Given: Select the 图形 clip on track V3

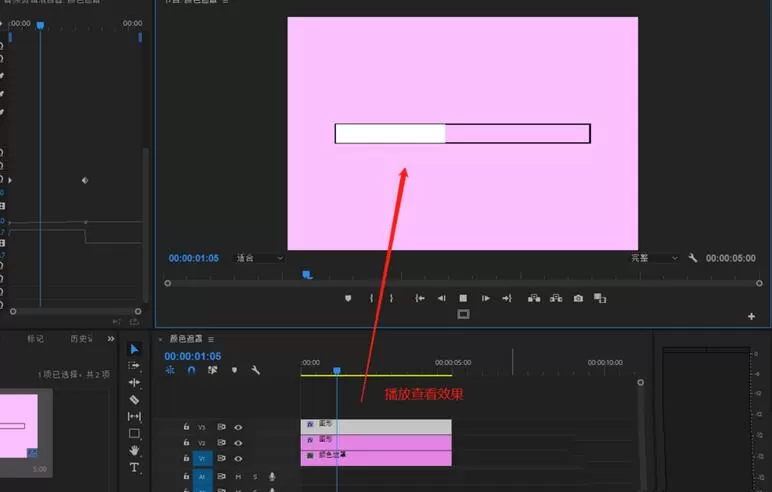Looking at the screenshot, I should (x=376, y=426).
